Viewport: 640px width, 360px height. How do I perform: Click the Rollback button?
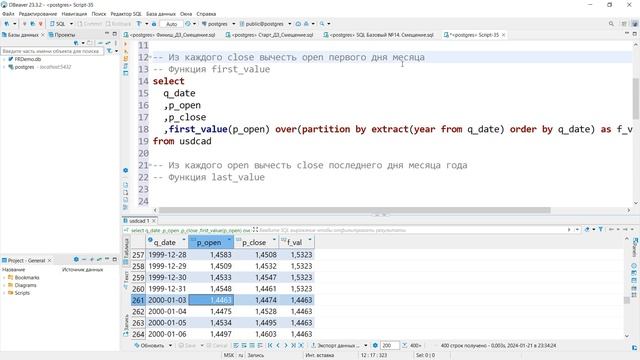click(x=118, y=24)
